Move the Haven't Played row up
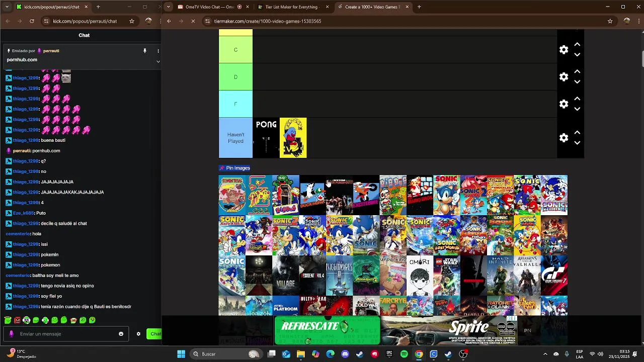 577,133
